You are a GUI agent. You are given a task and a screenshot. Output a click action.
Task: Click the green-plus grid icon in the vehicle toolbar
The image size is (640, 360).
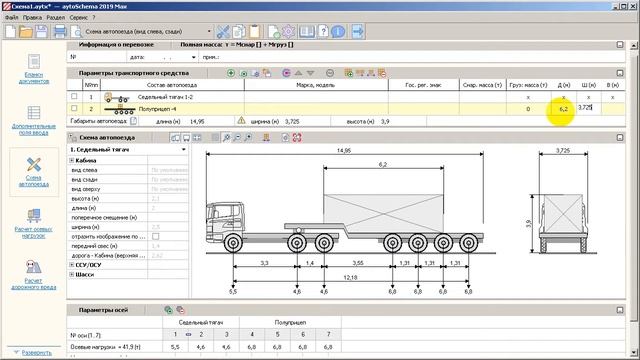(349, 73)
